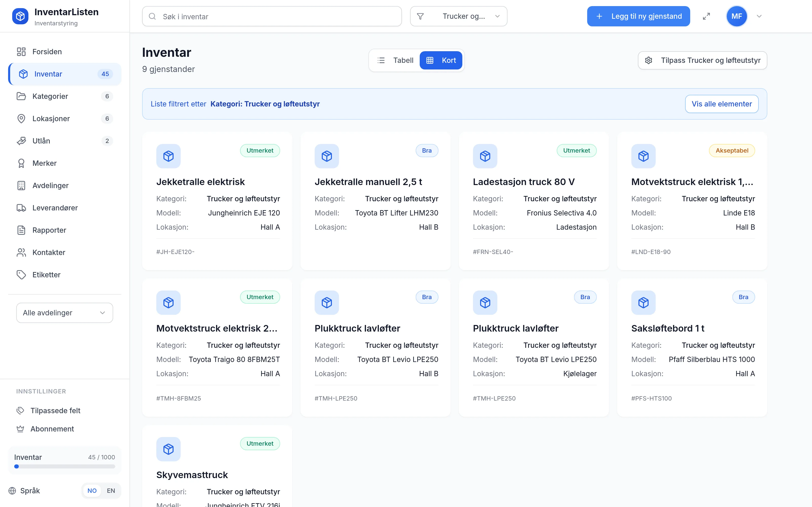Switch to Tabell view
This screenshot has height=507, width=812.
(395, 60)
